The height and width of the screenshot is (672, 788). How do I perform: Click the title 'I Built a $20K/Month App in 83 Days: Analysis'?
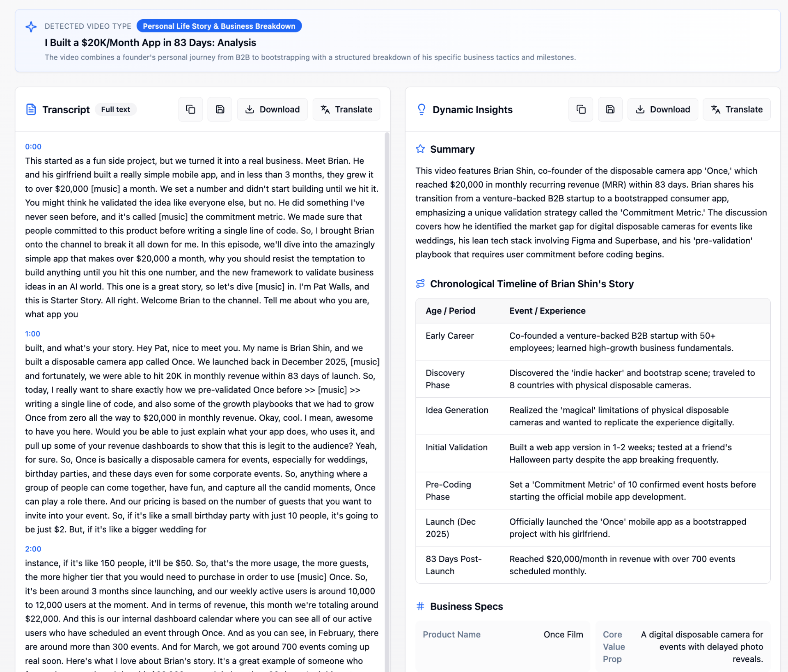point(150,43)
